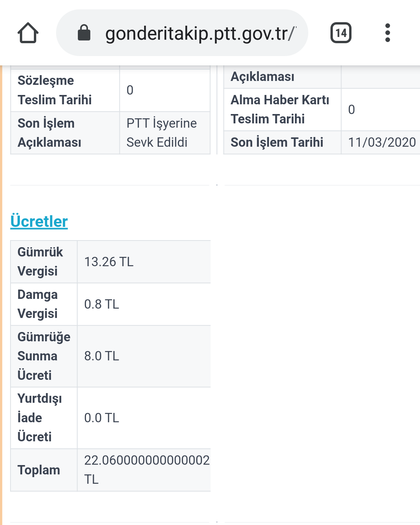Screen dimensions: 420x525
Task: Open the tab switcher showing 14 tabs
Action: 341,33
